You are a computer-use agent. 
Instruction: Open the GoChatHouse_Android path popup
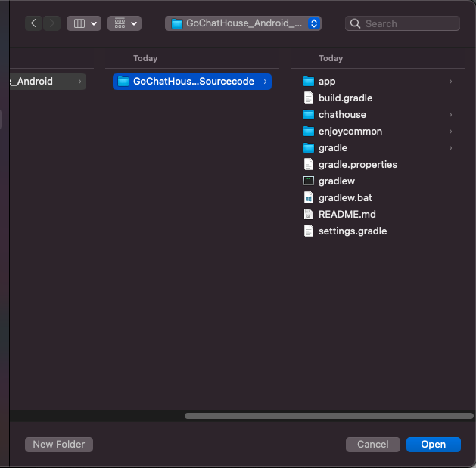(243, 23)
